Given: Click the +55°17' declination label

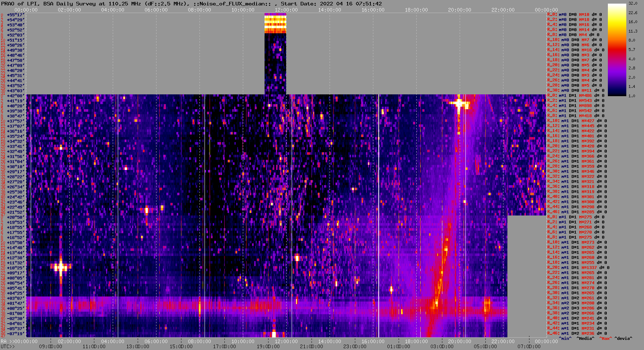Looking at the screenshot, I should pos(16,15).
